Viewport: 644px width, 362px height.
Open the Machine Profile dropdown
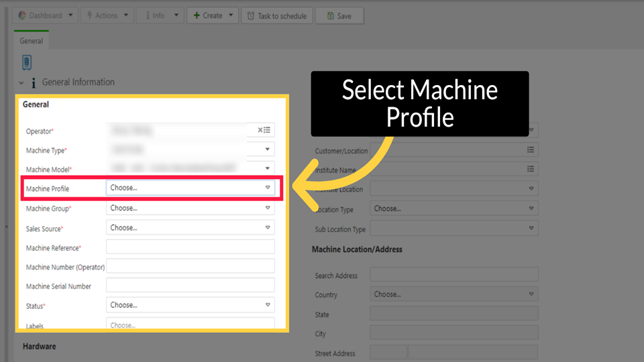point(267,188)
